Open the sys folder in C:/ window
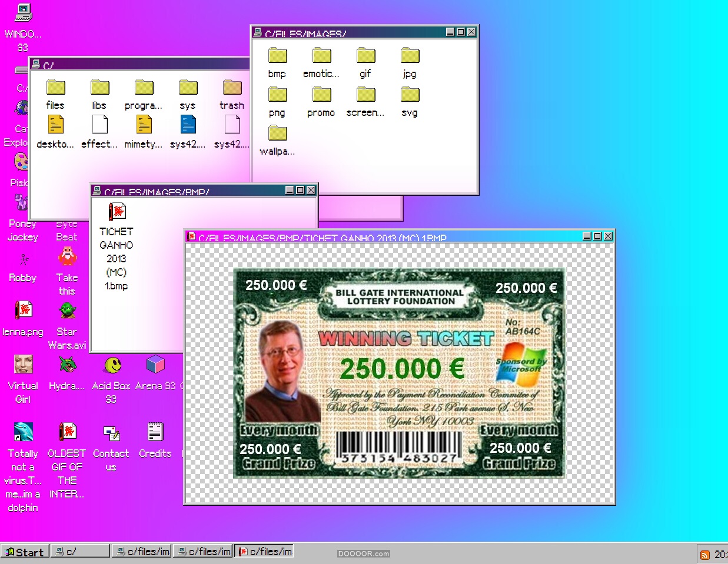728x564 pixels. coord(188,87)
